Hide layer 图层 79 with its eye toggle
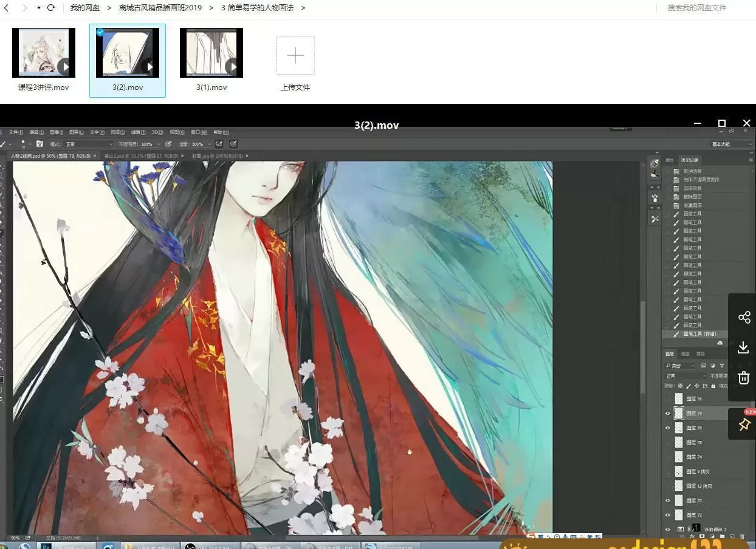The width and height of the screenshot is (756, 549). pyautogui.click(x=667, y=414)
